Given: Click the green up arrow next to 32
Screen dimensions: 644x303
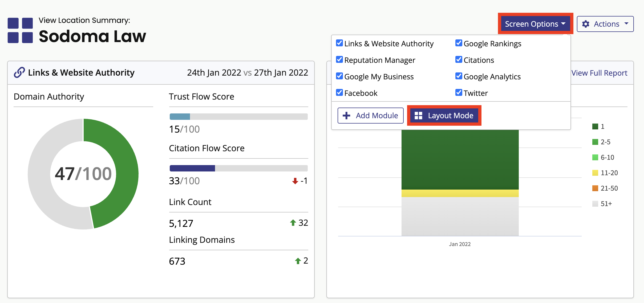Looking at the screenshot, I should tap(293, 223).
